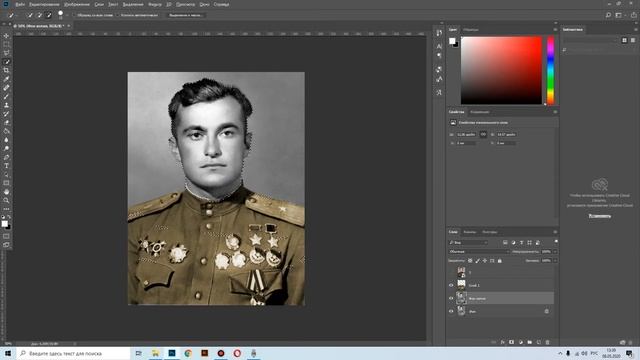Click the Установить link in Libraries
The width and height of the screenshot is (640, 360).
(600, 216)
